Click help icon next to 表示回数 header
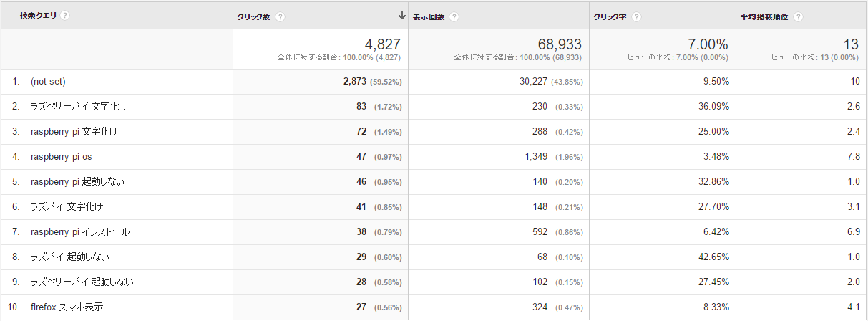This screenshot has height=321, width=868. click(x=454, y=17)
